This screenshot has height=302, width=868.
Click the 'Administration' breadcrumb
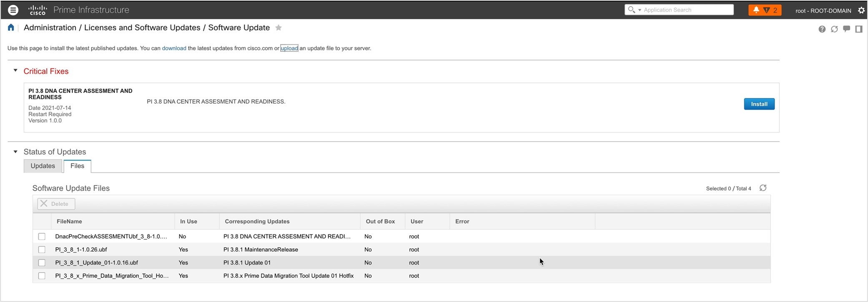[50, 27]
